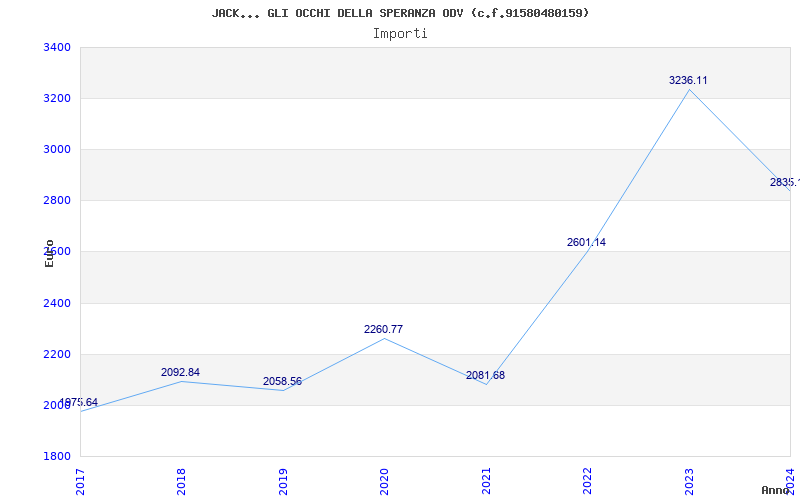Click the 3200 y-axis value
Screen dimensions: 800x500
click(x=57, y=98)
